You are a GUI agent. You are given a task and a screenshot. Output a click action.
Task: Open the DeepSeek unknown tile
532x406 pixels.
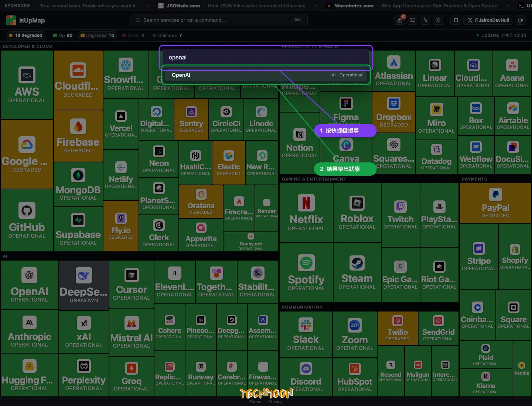coord(84,285)
